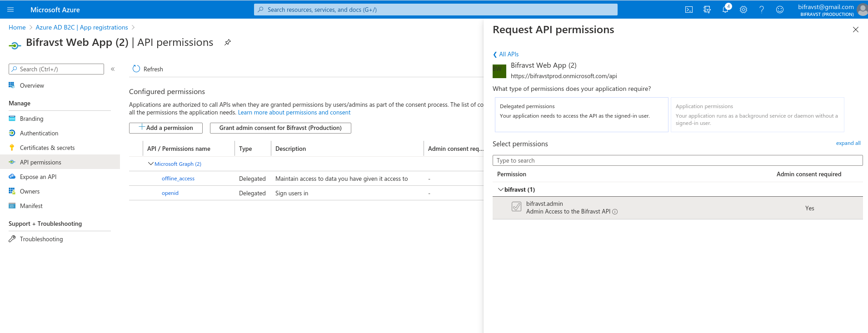868x333 pixels.
Task: Open Overview in the sidebar
Action: point(32,85)
